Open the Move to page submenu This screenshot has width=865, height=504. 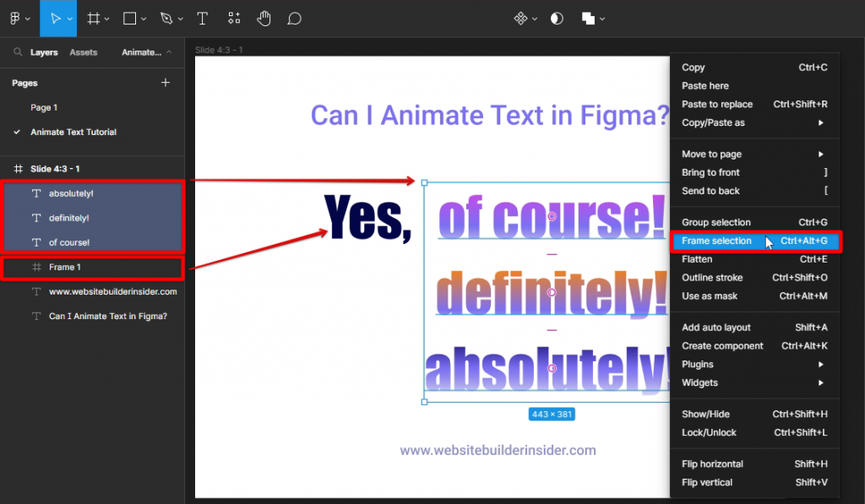[x=754, y=154]
